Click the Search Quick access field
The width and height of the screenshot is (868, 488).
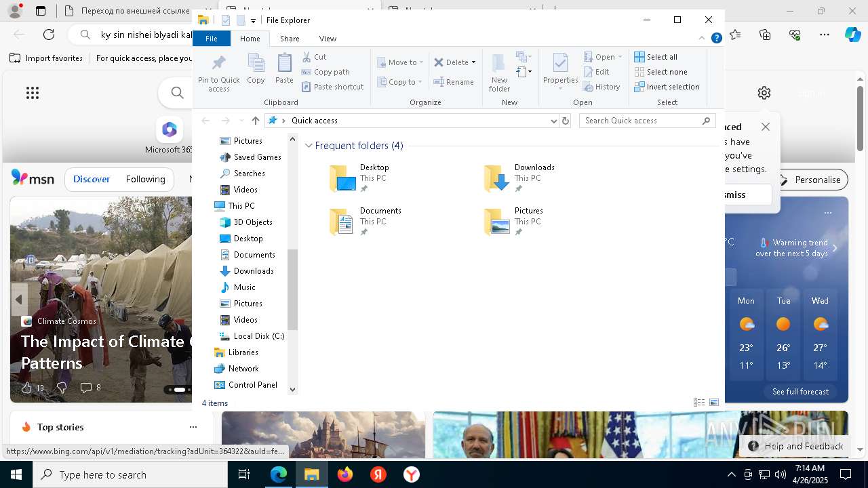click(x=648, y=121)
